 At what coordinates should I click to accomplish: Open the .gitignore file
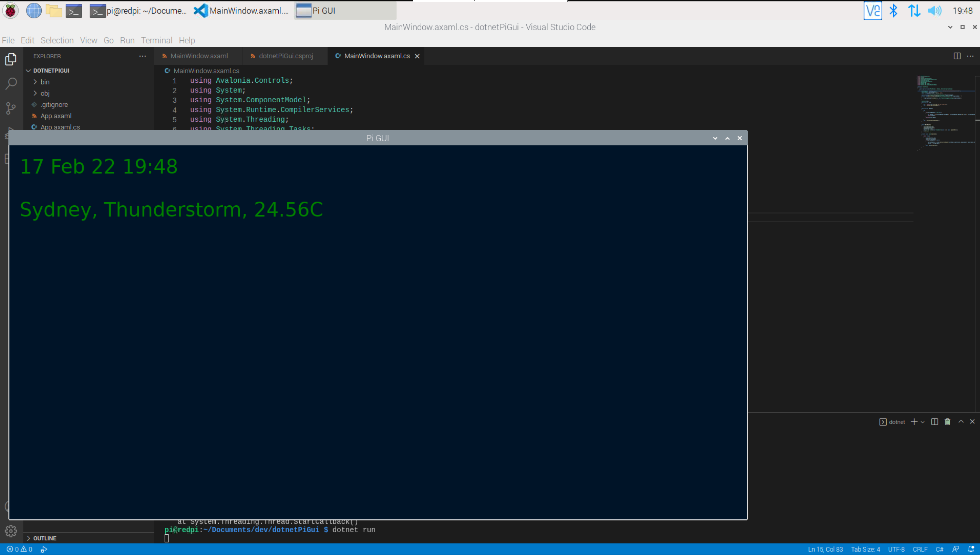[x=54, y=104]
